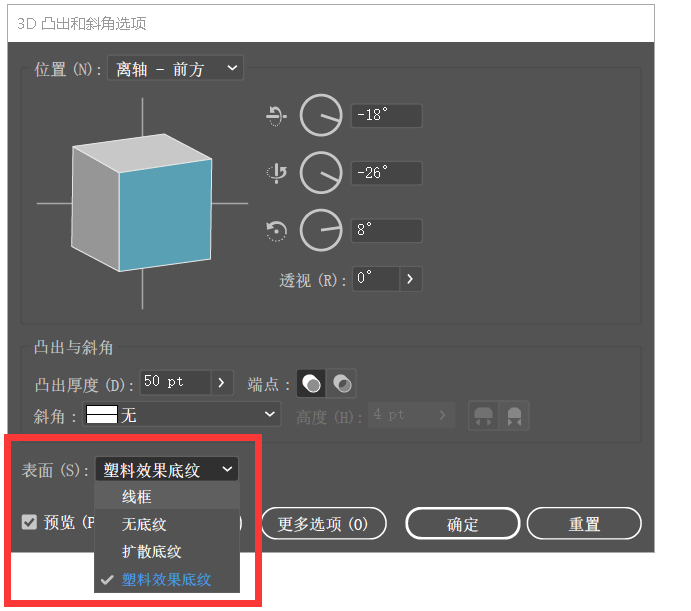Click the Z-axis rotation angle dial
691x611 pixels.
tap(321, 230)
